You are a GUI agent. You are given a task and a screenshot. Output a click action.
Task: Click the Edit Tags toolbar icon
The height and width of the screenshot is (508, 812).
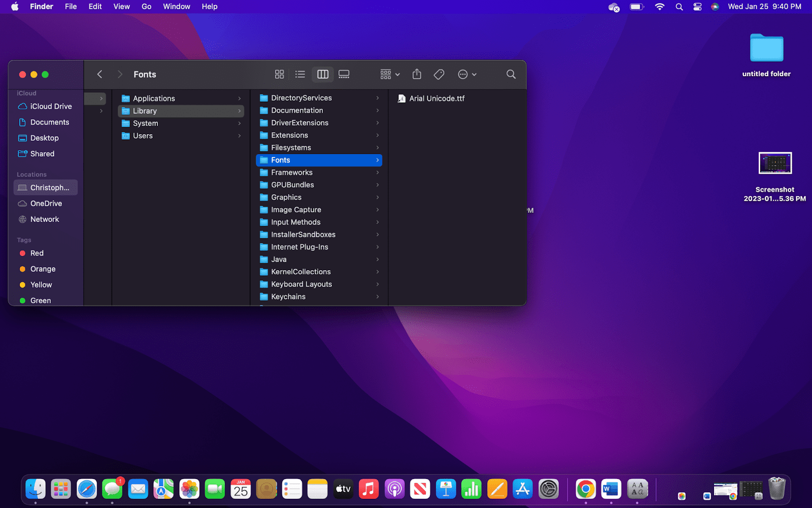coord(439,74)
